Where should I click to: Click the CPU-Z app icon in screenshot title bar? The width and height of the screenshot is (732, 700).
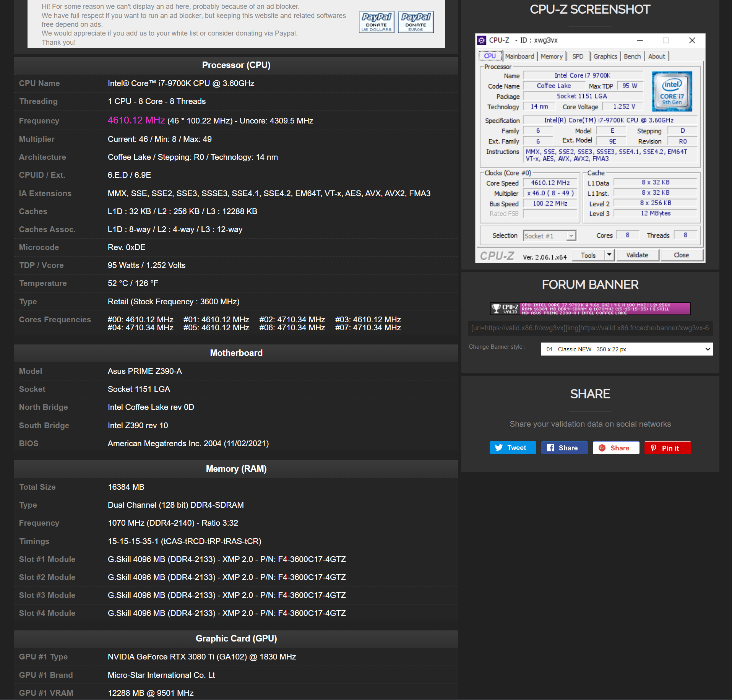click(482, 40)
